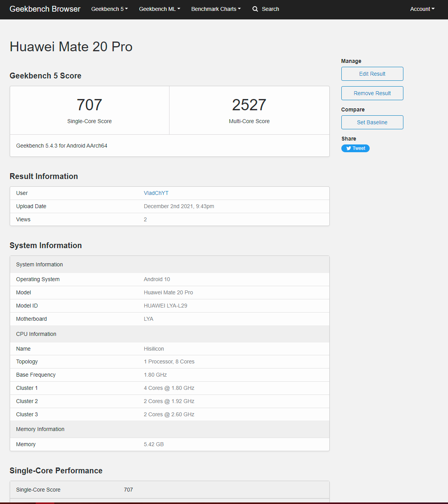This screenshot has width=448, height=504.
Task: Click the Views count value 2
Action: (145, 219)
